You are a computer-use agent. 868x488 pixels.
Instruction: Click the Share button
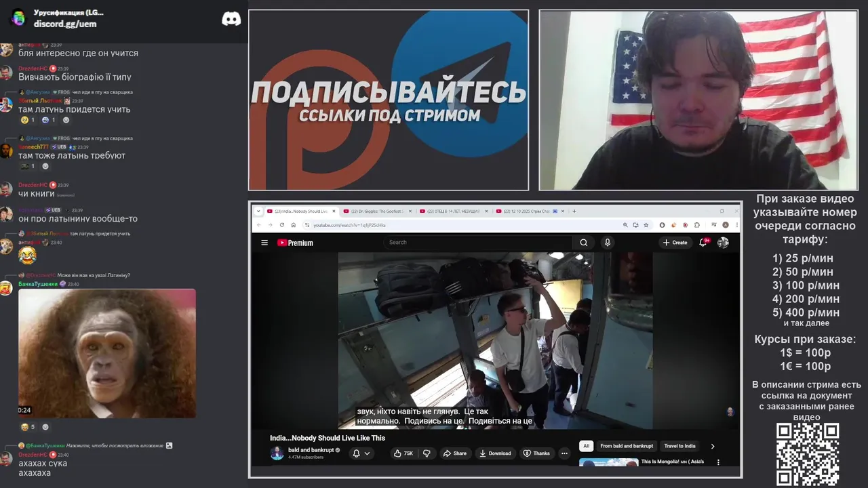click(455, 453)
